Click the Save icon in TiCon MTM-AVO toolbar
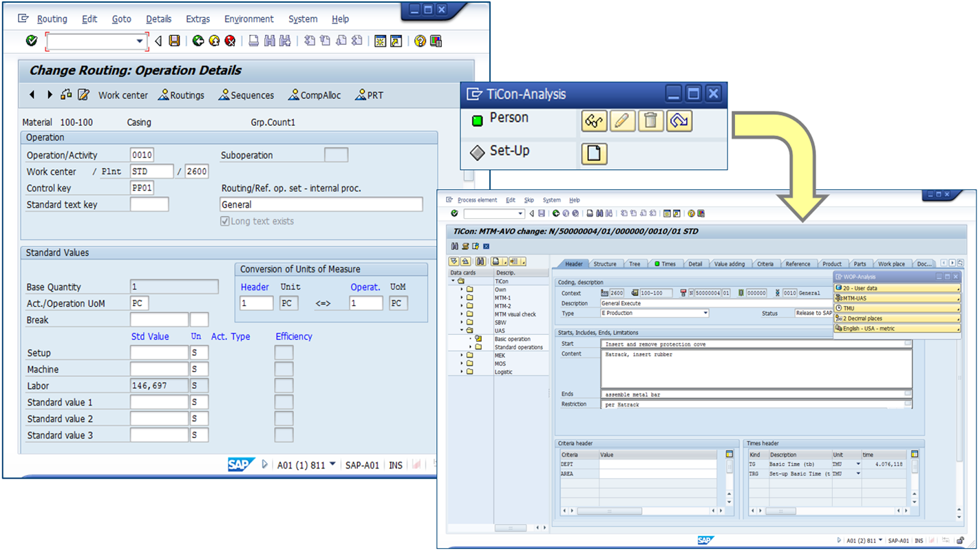Screen dimensions: 980x551 [542, 214]
